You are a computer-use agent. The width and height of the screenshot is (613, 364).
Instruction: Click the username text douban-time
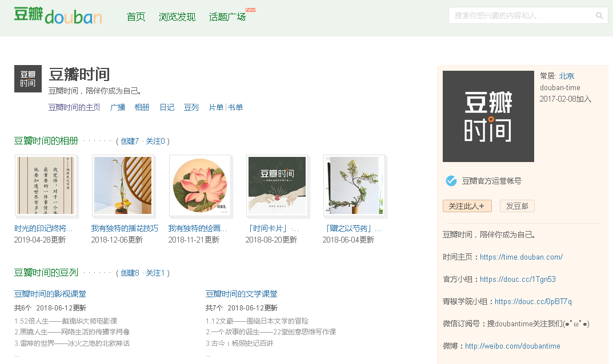(x=560, y=87)
